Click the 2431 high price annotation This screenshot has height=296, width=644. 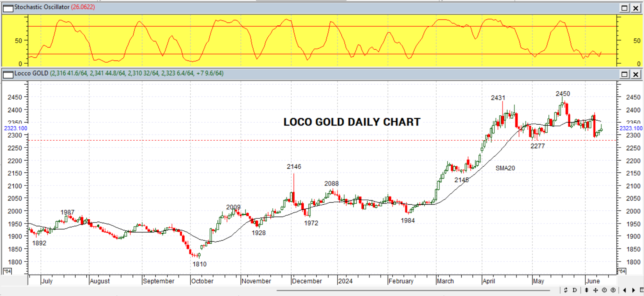498,98
